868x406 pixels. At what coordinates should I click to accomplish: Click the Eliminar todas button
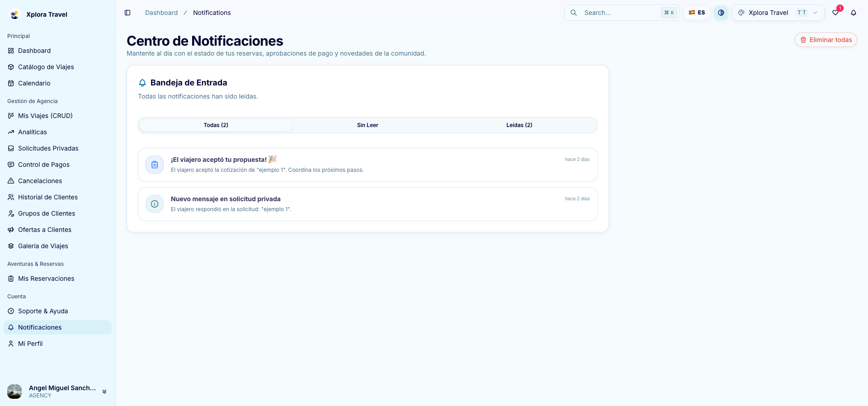click(826, 40)
